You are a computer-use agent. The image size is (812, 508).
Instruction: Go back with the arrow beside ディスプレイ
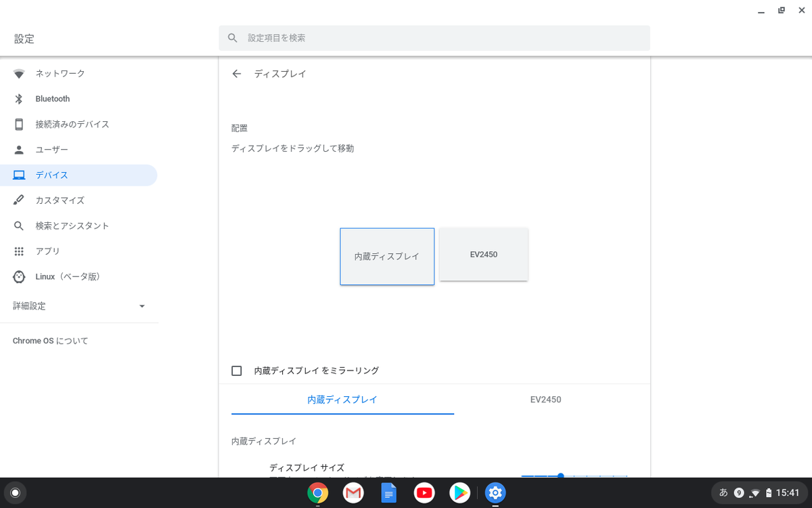click(x=236, y=74)
